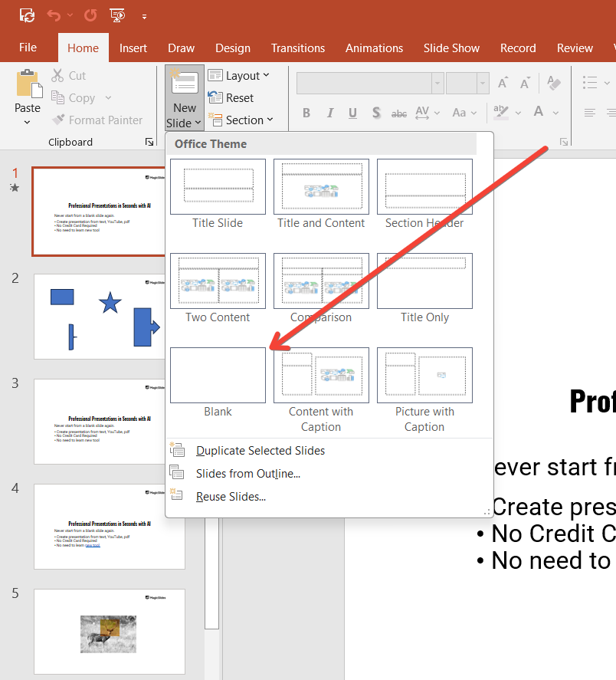Toggle Underline text formatting
The width and height of the screenshot is (616, 680).
353,113
